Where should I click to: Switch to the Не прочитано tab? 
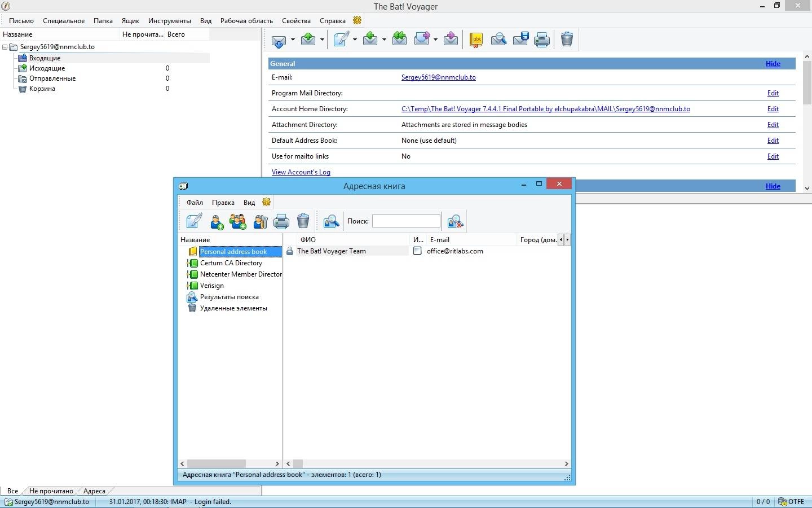click(x=51, y=491)
